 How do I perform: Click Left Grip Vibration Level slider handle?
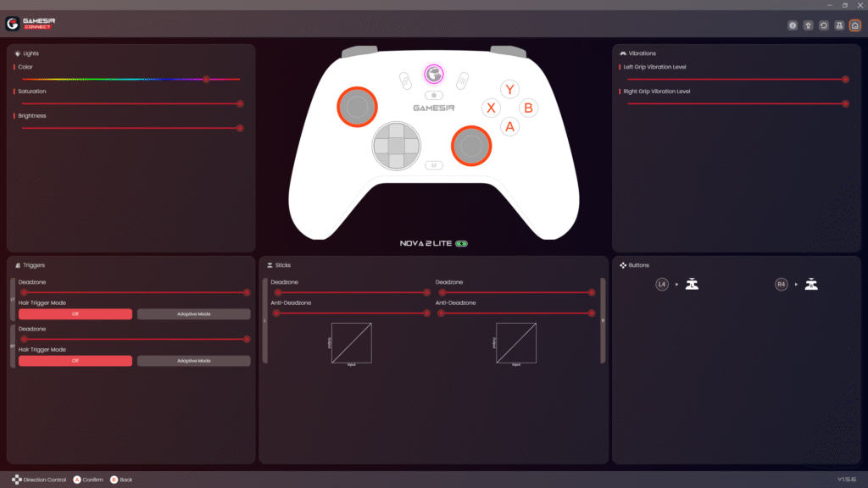coord(845,79)
